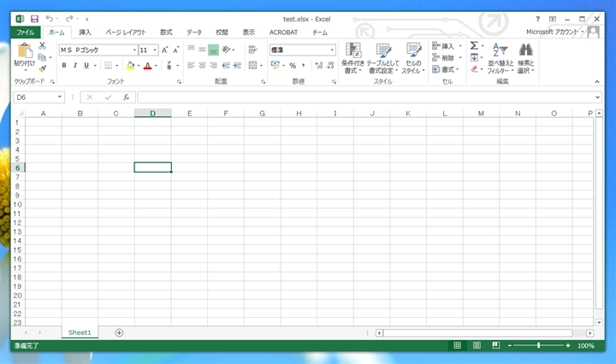Screen dimensions: 616x364
Task: Click the zoom slider handle
Action: tap(539, 345)
